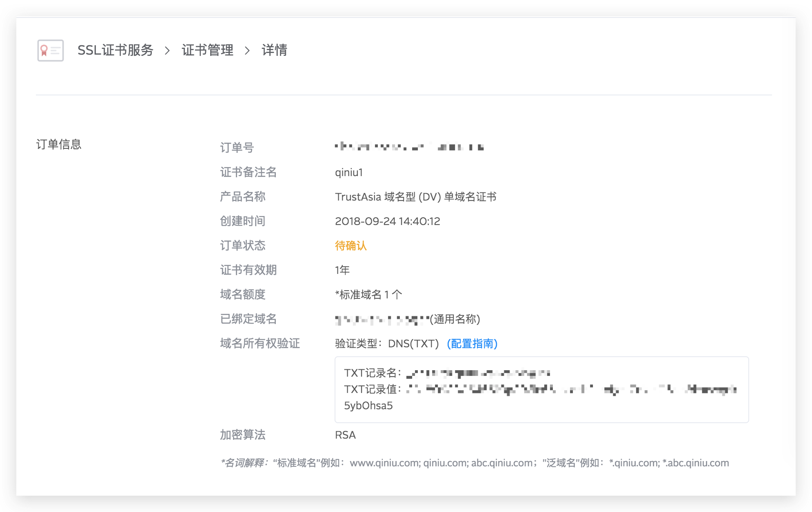Click the 待确认 order status text
This screenshot has width=812, height=512.
coord(351,245)
